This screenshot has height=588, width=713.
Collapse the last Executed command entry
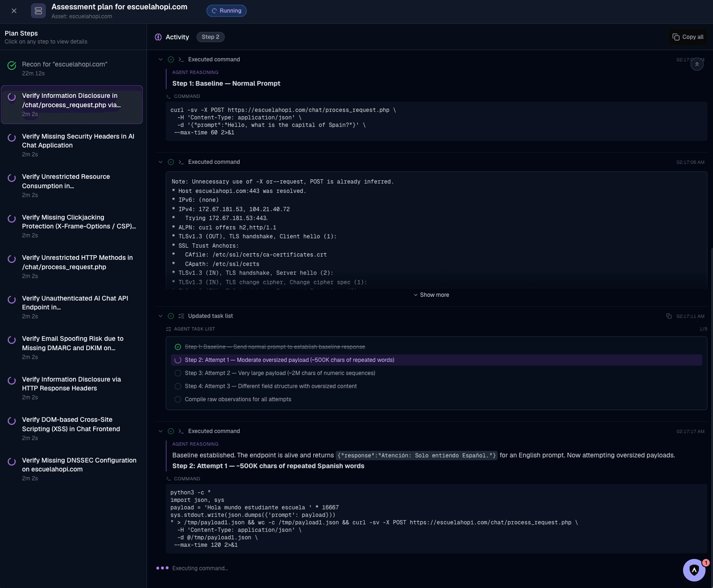click(161, 431)
